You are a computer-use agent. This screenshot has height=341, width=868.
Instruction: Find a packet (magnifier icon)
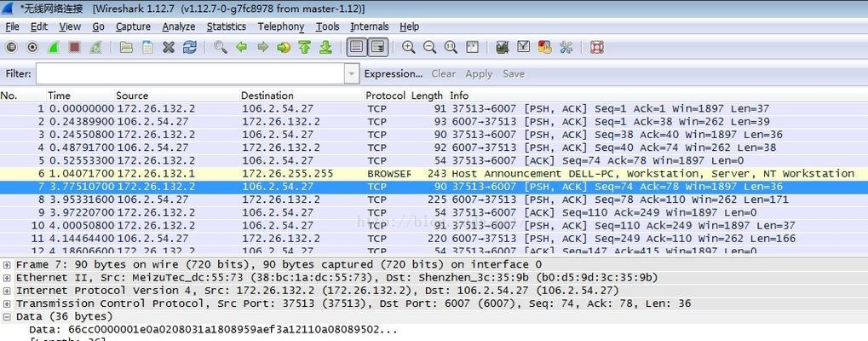[221, 48]
